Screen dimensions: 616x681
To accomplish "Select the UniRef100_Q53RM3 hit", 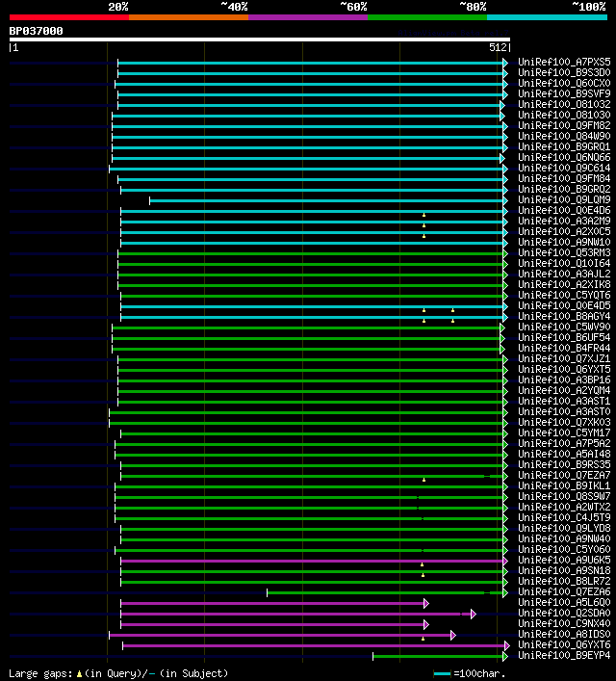I will (x=564, y=252).
